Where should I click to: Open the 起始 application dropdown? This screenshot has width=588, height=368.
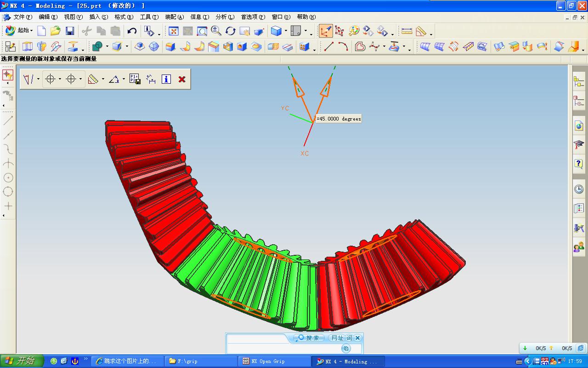(x=19, y=31)
